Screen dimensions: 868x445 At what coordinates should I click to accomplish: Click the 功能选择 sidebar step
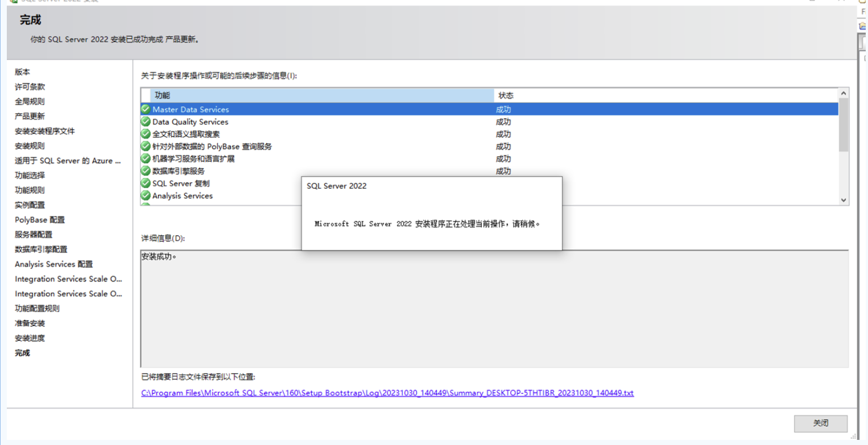coord(30,176)
